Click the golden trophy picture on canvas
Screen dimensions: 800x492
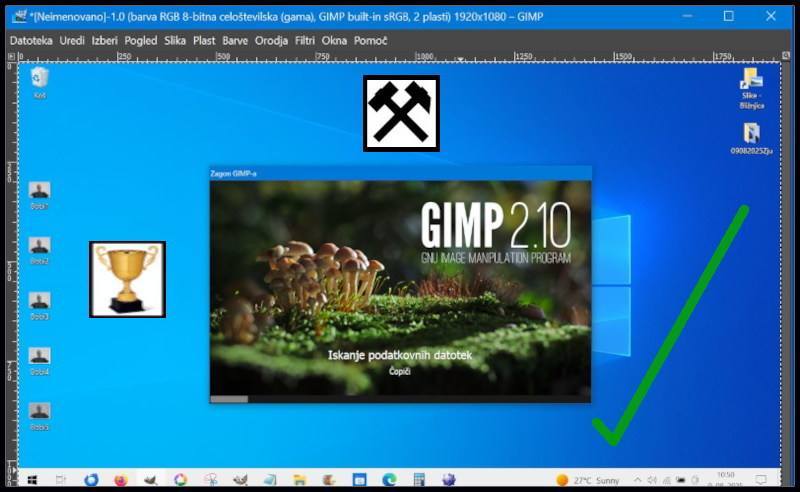point(128,279)
